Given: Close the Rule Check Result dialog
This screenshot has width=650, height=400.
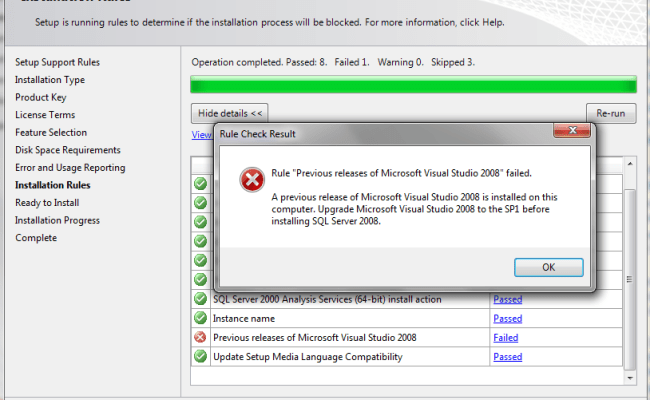Looking at the screenshot, I should 572,131.
